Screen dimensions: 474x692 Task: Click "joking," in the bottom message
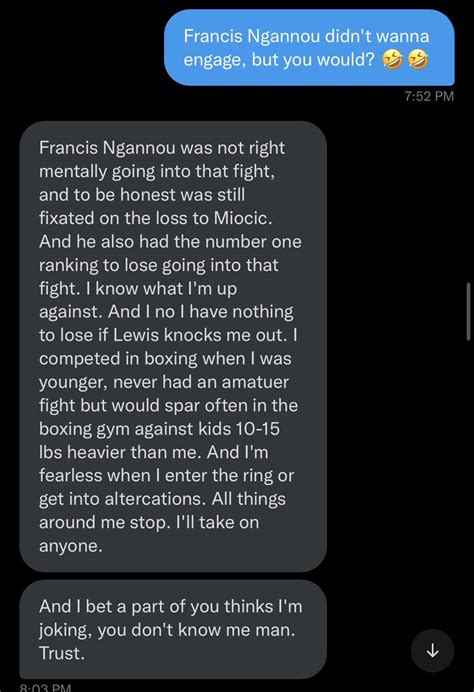tap(65, 630)
